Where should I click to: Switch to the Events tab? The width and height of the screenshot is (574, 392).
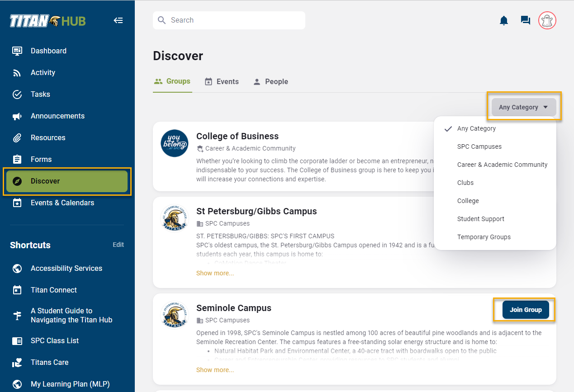click(222, 82)
